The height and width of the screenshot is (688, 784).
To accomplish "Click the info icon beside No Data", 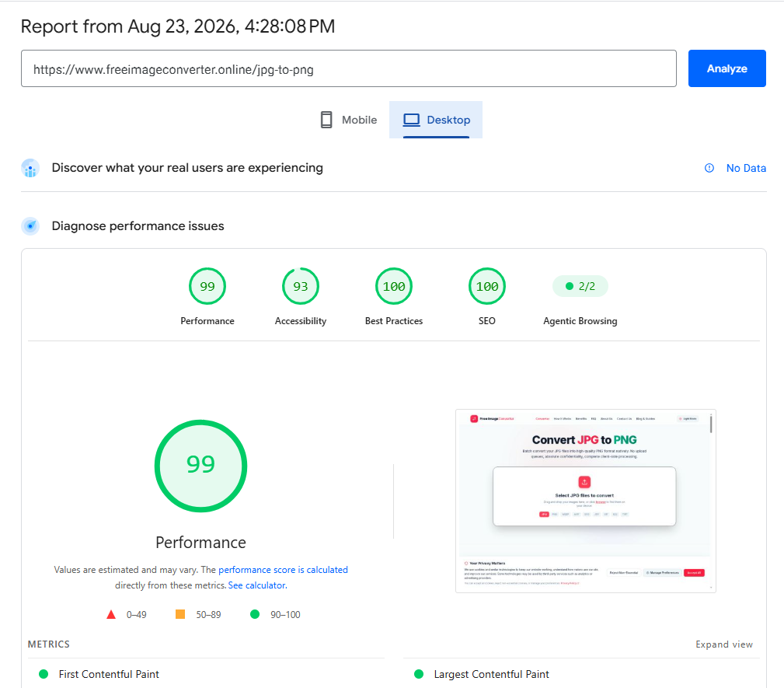I will pyautogui.click(x=709, y=168).
